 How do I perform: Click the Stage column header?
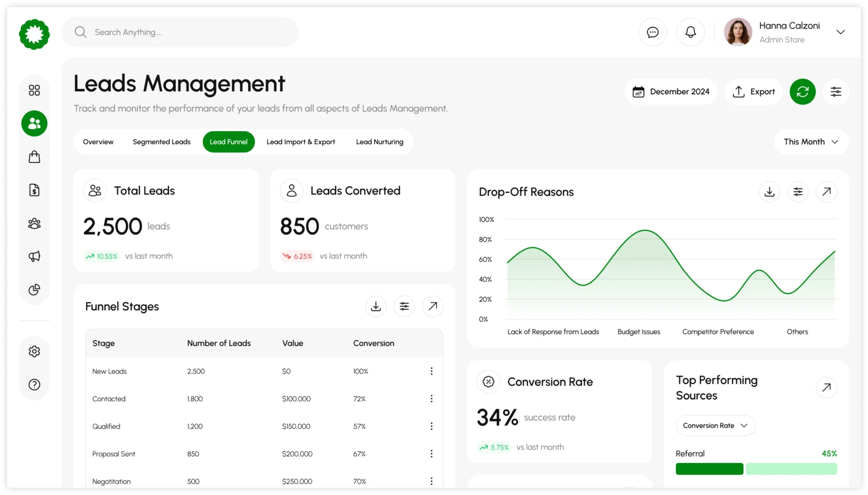[104, 343]
